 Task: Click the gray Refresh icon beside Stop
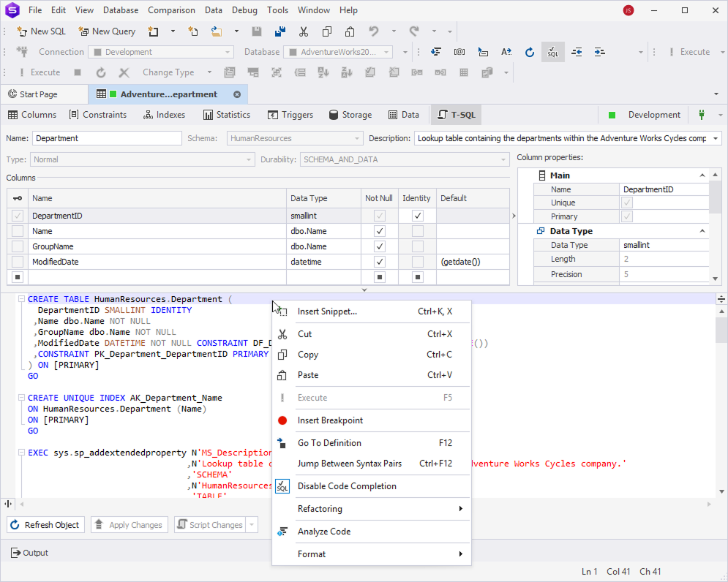101,72
